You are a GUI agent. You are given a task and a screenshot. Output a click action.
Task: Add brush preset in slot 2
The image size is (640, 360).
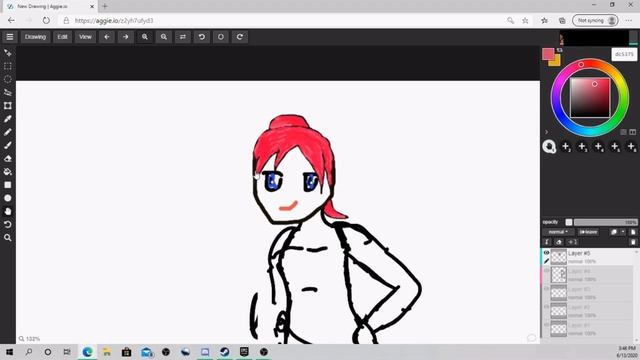[566, 146]
